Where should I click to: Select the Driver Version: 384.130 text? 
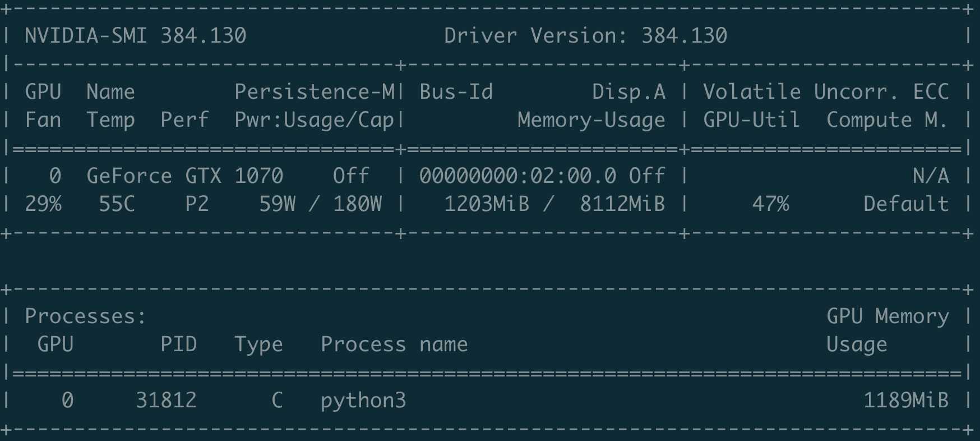pyautogui.click(x=585, y=36)
